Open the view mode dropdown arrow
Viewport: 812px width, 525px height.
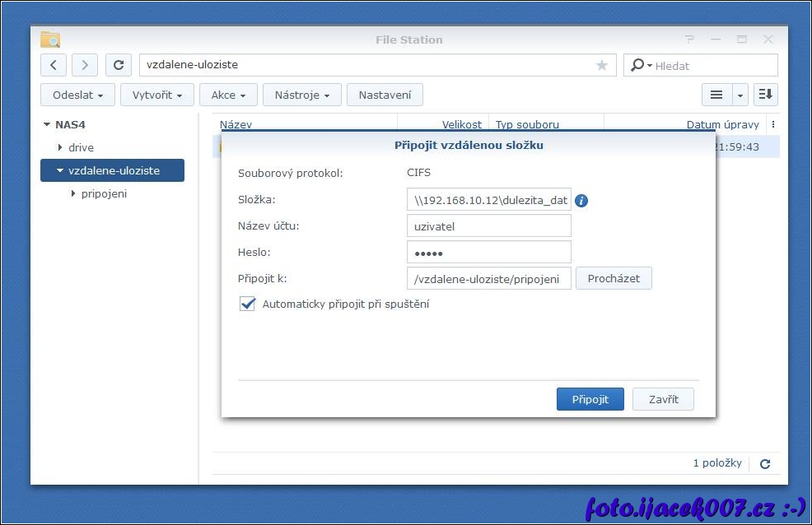740,95
